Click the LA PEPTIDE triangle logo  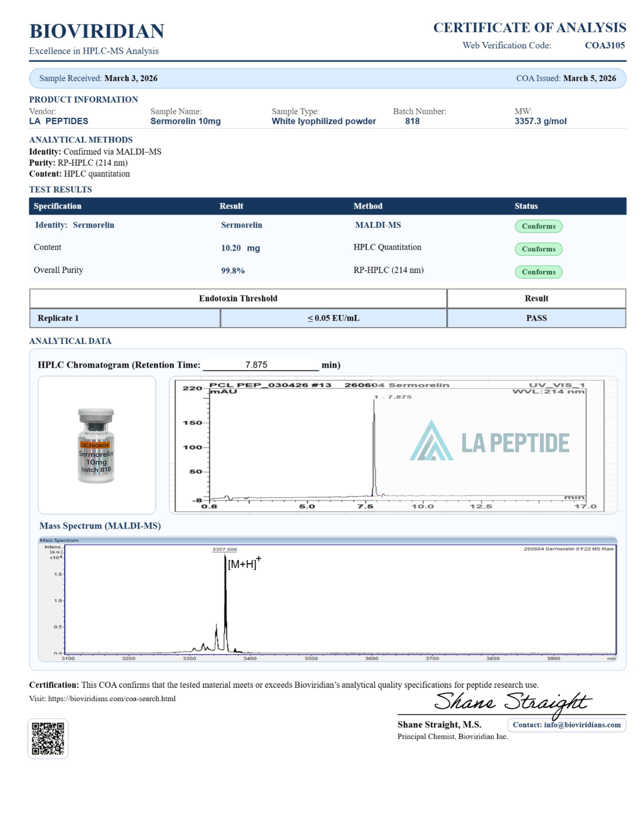tap(431, 440)
